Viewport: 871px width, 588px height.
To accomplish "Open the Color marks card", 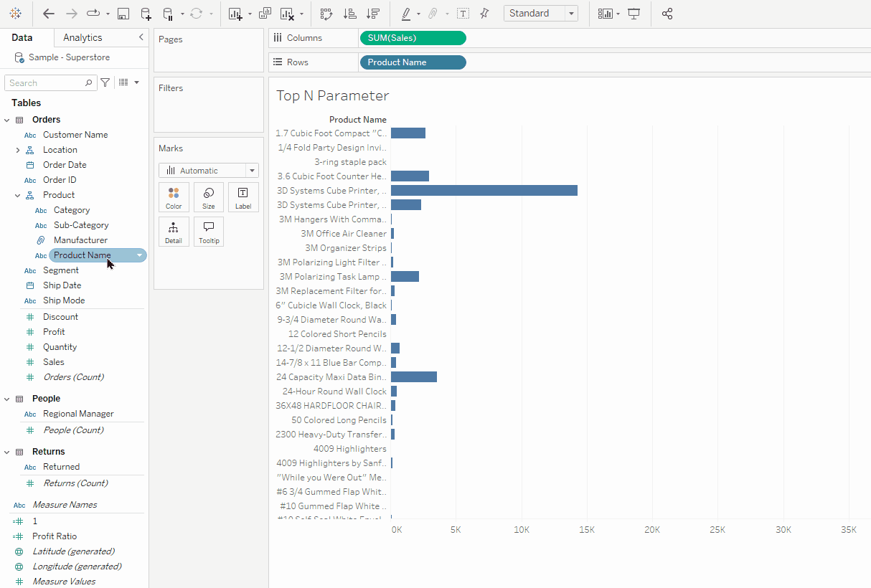I will 174,197.
